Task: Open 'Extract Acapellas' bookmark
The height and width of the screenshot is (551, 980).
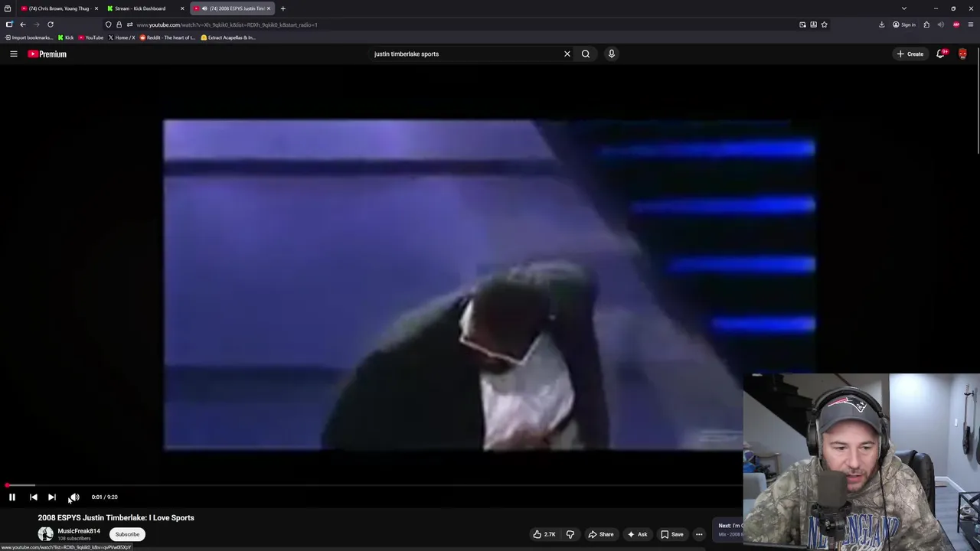Action: click(x=228, y=37)
